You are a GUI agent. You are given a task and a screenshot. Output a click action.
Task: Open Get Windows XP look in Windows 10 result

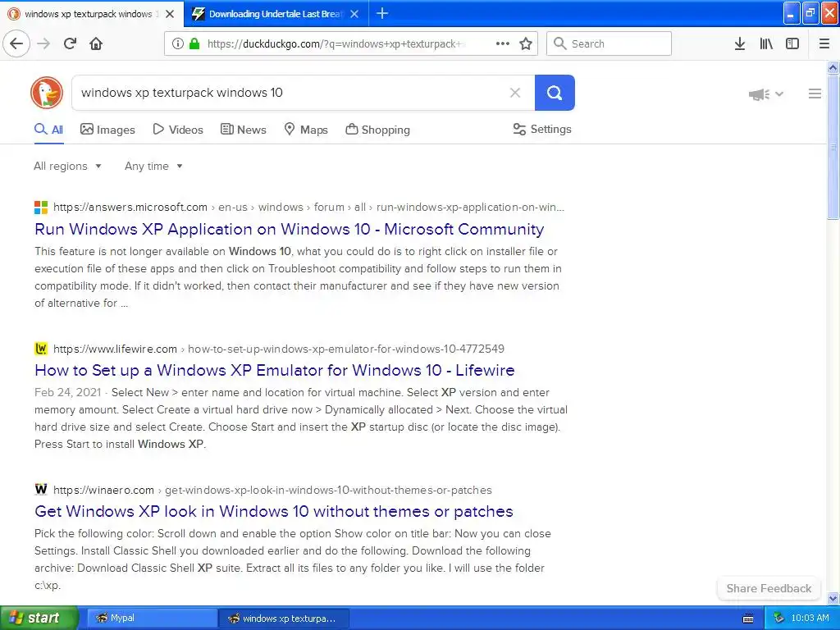point(274,512)
